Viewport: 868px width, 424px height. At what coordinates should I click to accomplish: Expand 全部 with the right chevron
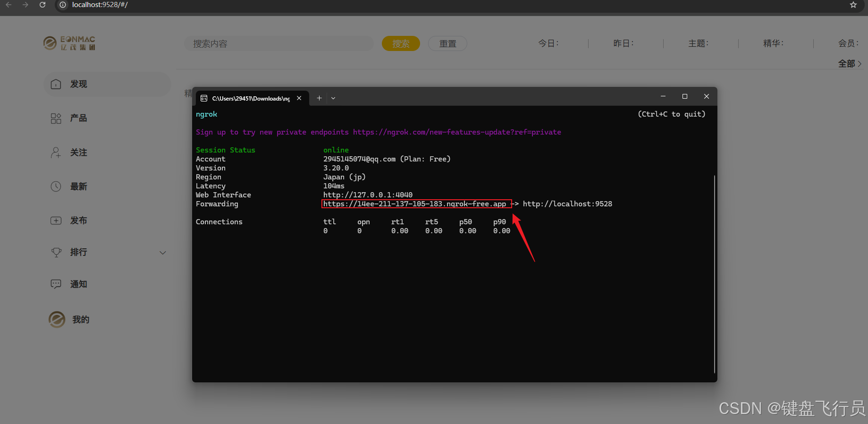(860, 64)
